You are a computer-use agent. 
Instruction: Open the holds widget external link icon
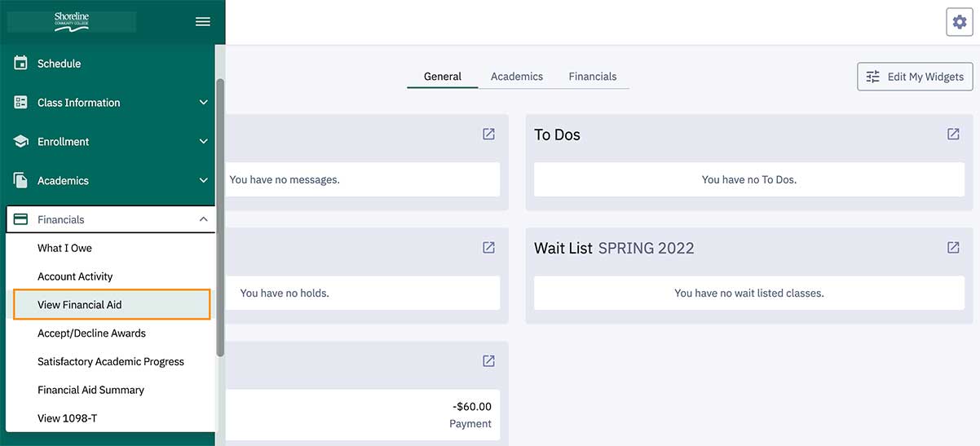(488, 247)
